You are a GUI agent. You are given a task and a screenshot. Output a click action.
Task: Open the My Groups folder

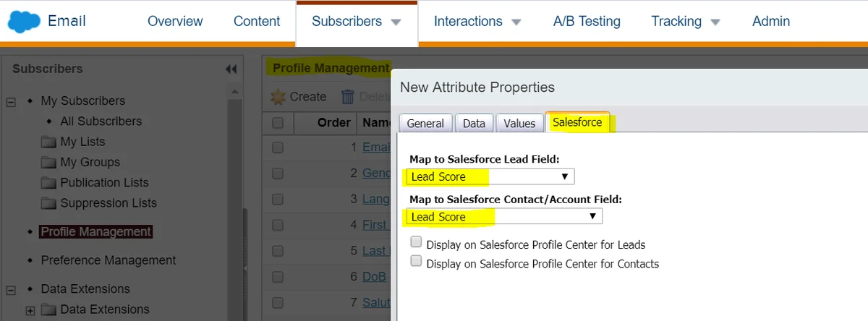(49, 162)
